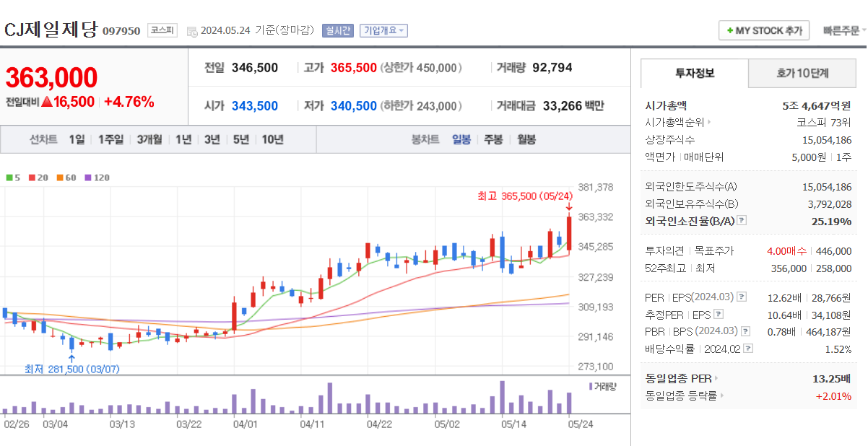This screenshot has height=446, width=868.
Task: Select the 1주일 line chart period
Action: click(110, 139)
